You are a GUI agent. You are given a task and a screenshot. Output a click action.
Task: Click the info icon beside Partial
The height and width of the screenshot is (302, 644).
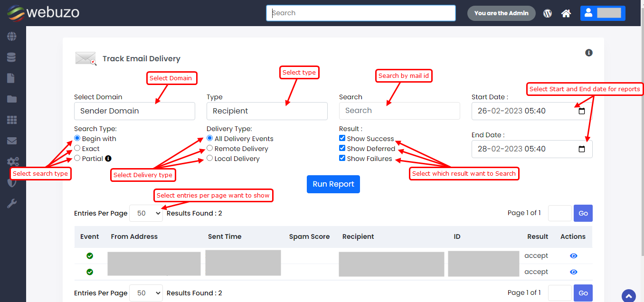coord(108,159)
